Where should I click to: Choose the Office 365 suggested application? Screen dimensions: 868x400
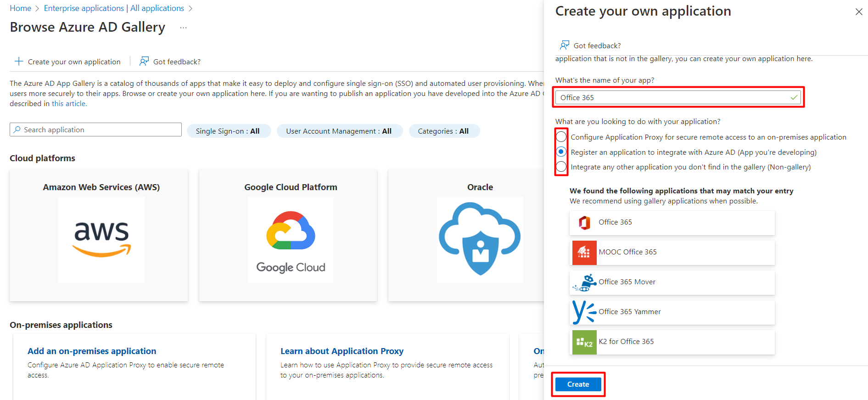click(672, 223)
